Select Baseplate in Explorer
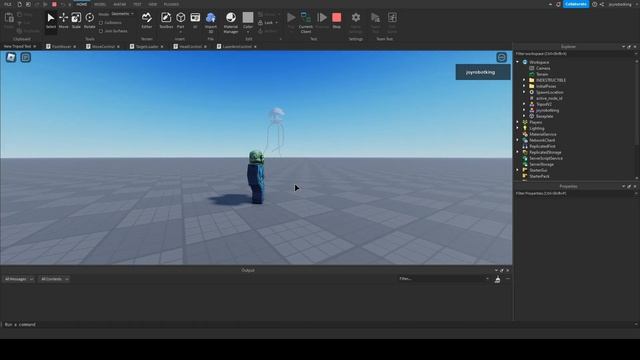Viewport: 640px width, 360px height. [544, 116]
